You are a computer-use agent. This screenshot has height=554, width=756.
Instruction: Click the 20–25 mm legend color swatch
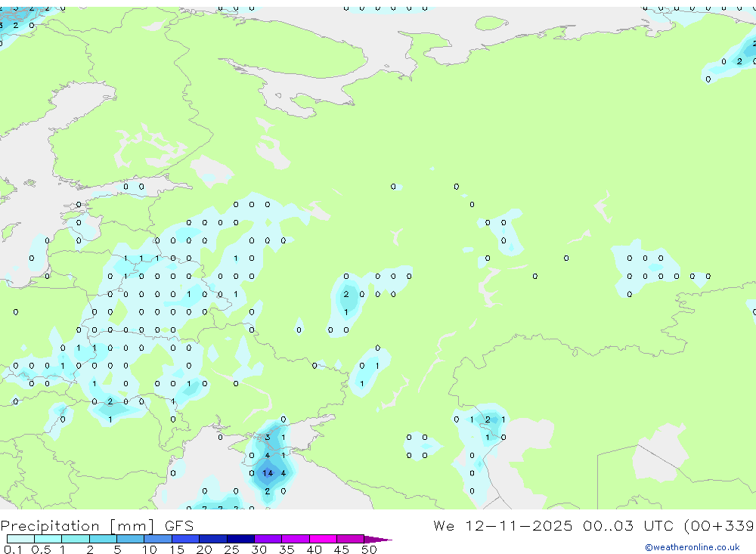coord(213,539)
